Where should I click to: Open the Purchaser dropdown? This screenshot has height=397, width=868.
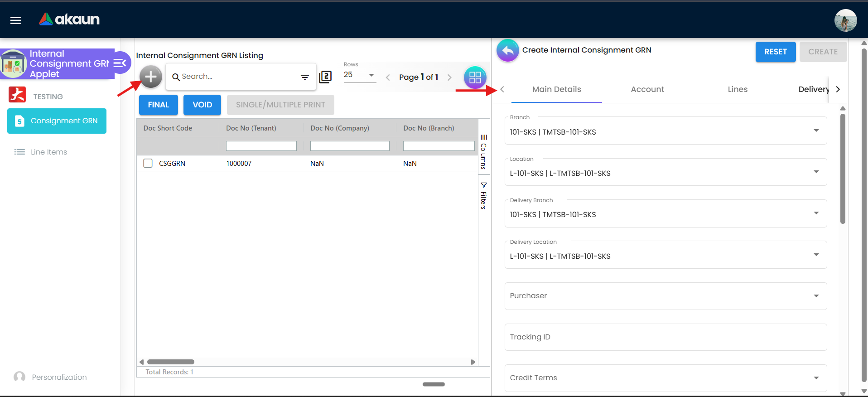[665, 296]
